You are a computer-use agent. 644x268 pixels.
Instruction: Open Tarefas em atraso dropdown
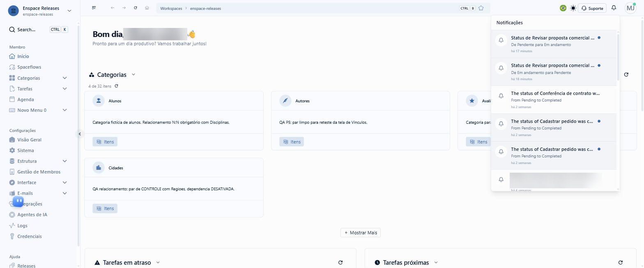tap(158, 262)
